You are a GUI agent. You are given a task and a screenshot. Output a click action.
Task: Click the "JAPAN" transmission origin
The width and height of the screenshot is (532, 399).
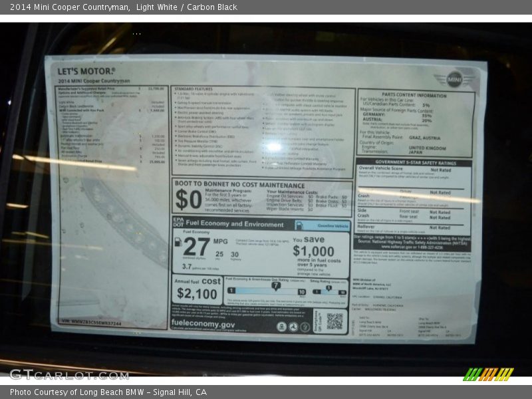(x=415, y=152)
